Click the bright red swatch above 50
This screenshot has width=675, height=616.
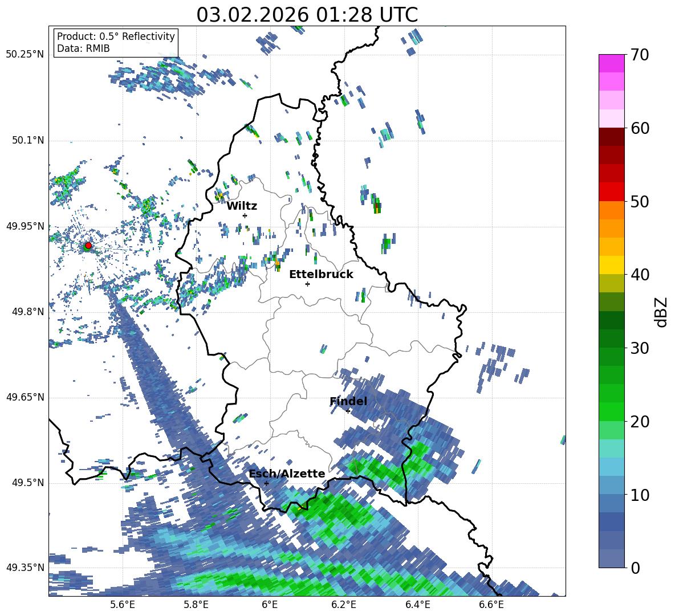(x=611, y=192)
